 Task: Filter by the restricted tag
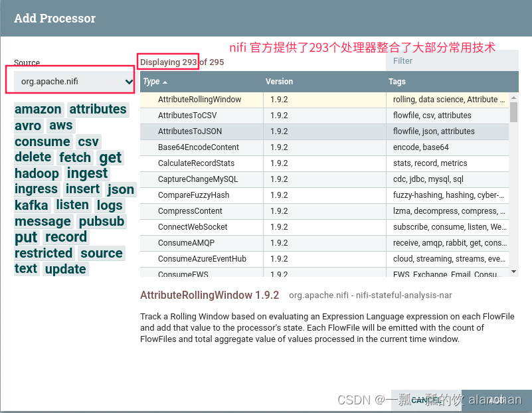click(x=44, y=253)
